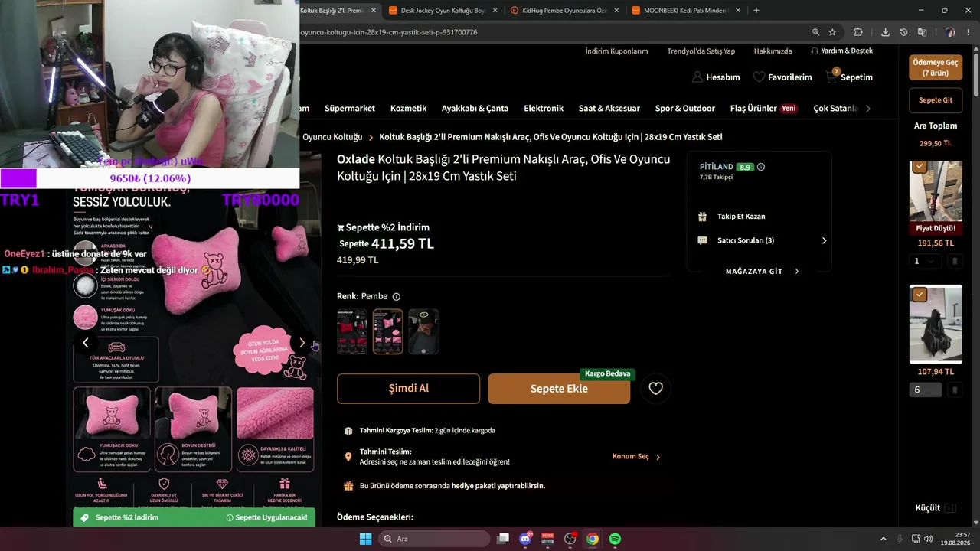Switch to the MOONBEEKI Kedi Pati Minderi tab
Screen dimensions: 980x551
tap(684, 11)
